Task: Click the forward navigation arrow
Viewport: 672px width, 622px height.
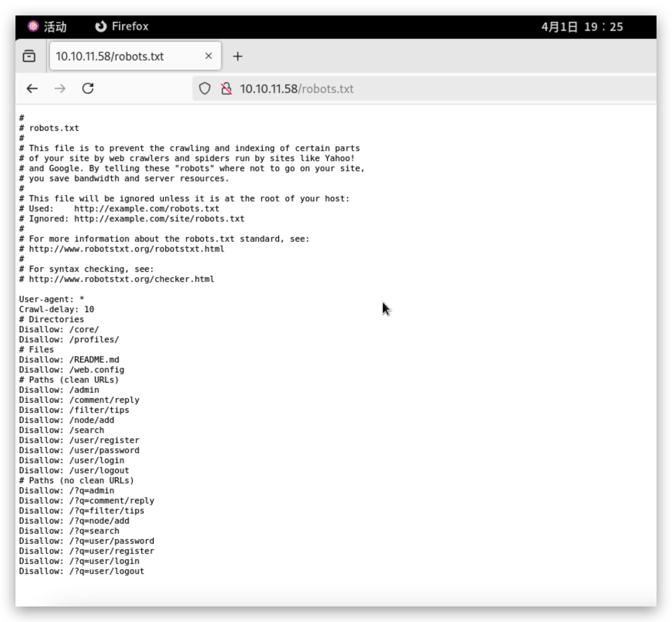Action: tap(60, 88)
